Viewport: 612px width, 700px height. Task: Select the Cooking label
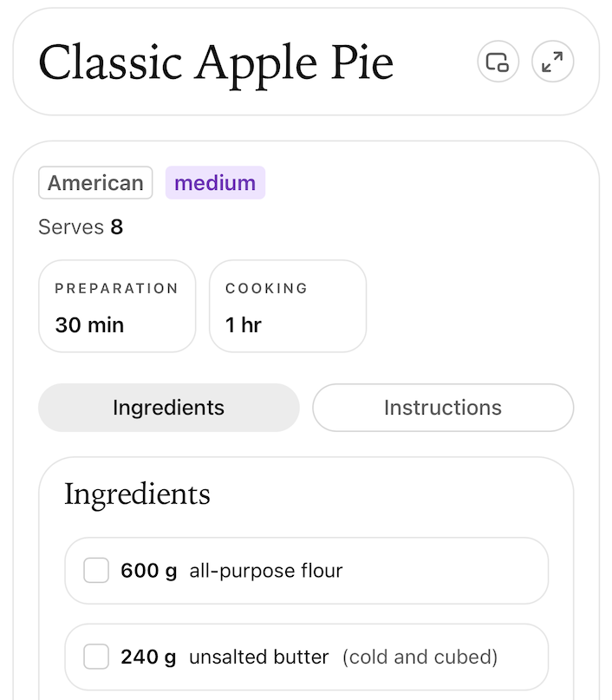tap(266, 289)
